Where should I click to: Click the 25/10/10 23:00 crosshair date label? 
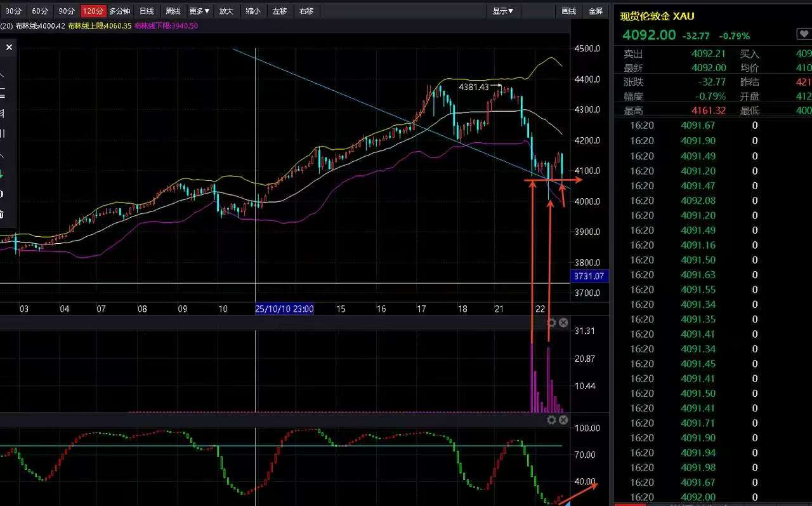(x=284, y=309)
